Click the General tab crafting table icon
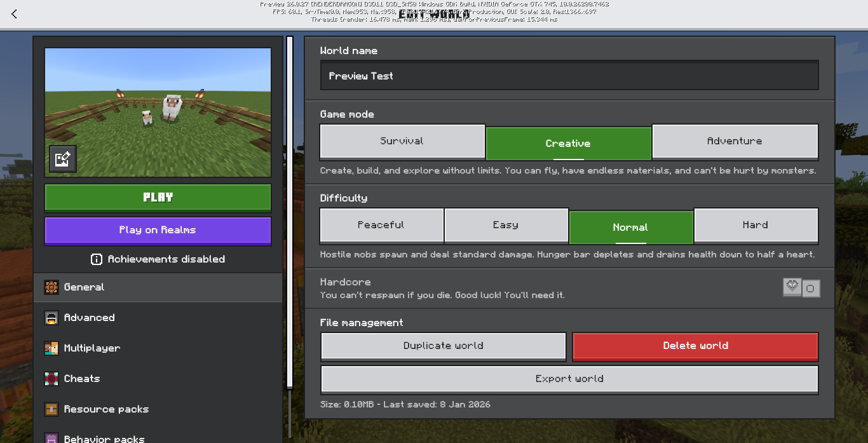Viewport: 868px width, 443px height. pos(51,287)
